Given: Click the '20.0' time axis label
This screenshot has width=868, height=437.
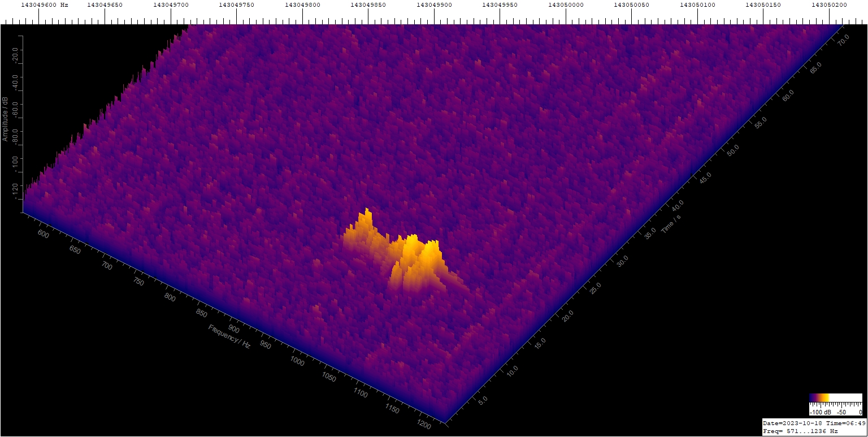Looking at the screenshot, I should [568, 315].
